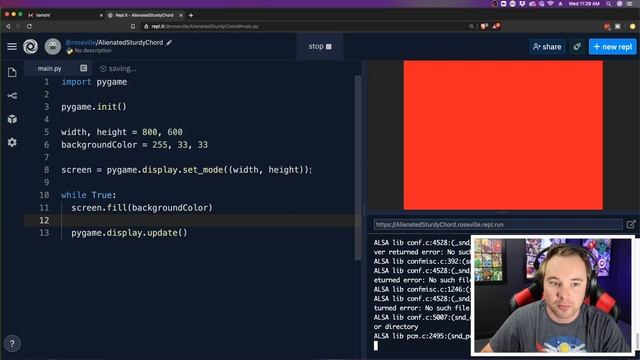Open the Files panel in sidebar

click(12, 73)
